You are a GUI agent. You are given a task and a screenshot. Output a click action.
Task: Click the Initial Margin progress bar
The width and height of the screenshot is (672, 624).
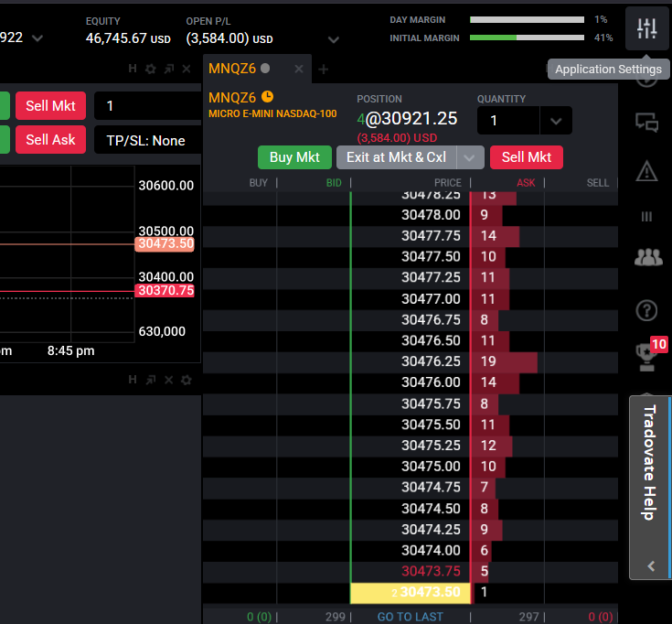point(528,38)
